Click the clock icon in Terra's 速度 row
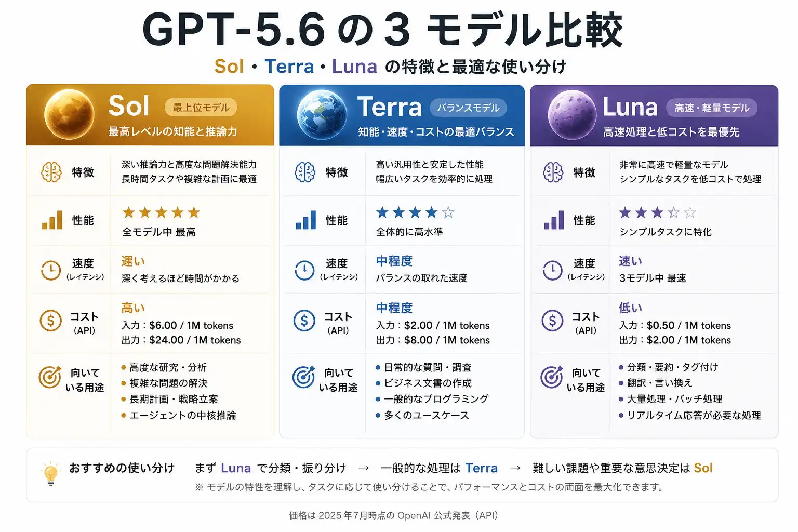The image size is (798, 532). coord(304,270)
